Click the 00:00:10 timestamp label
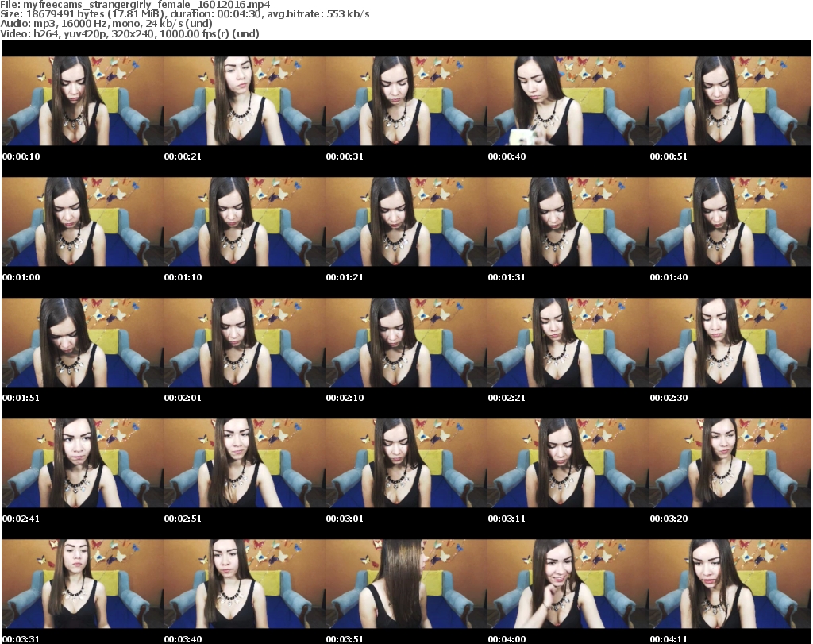The height and width of the screenshot is (644, 813). (x=21, y=156)
